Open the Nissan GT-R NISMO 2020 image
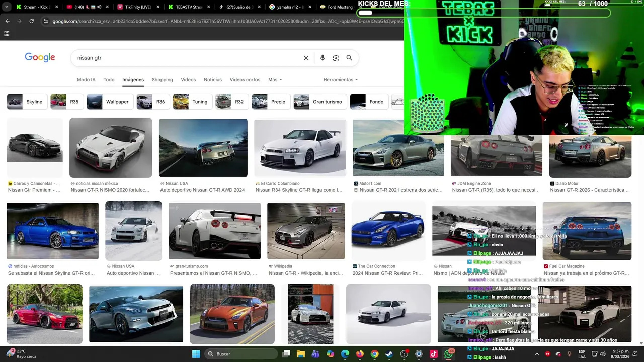Viewport: 644px width, 362px height. [x=111, y=148]
